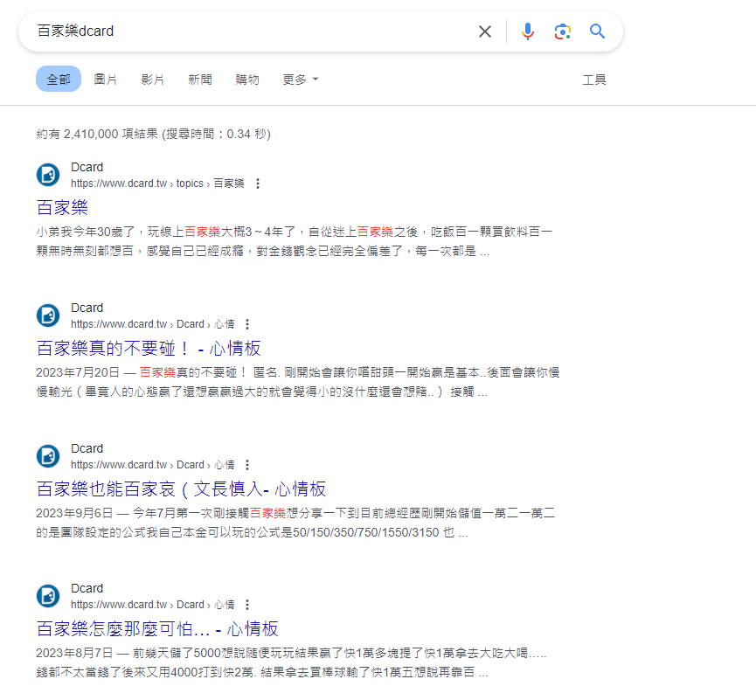The height and width of the screenshot is (700, 756).
Task: Open three-dot options for 百家樂真的不要碰 result
Action: [247, 324]
